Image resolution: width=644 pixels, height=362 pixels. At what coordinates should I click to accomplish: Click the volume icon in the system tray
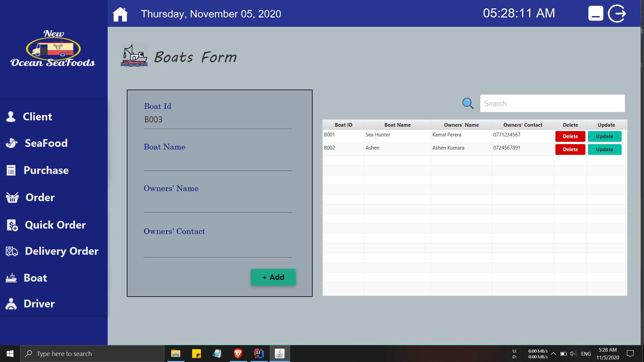(x=573, y=354)
